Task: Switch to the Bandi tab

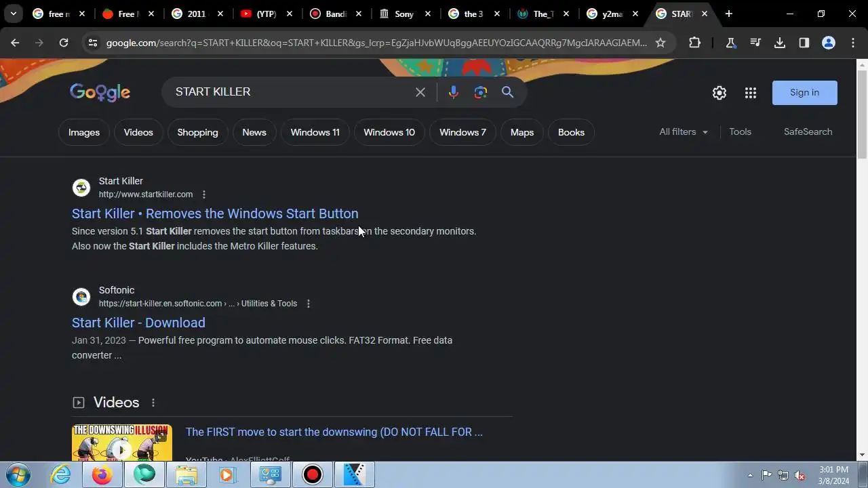Action: pos(336,14)
